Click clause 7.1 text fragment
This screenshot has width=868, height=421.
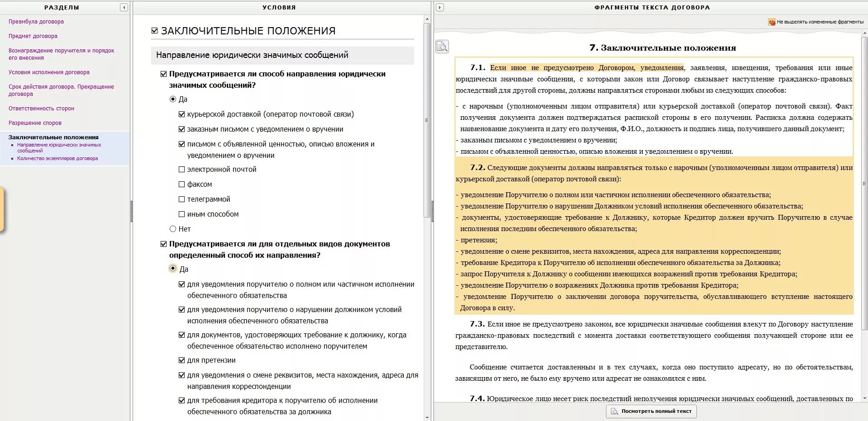point(654,107)
